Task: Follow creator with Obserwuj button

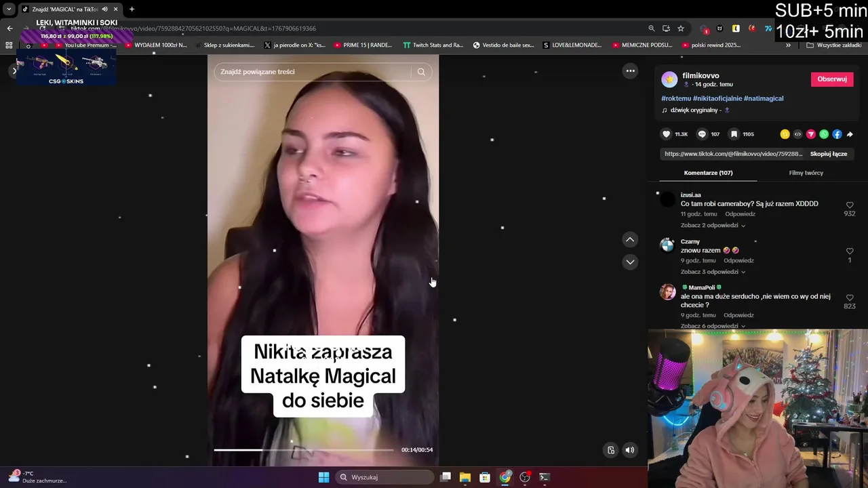Action: click(x=832, y=79)
